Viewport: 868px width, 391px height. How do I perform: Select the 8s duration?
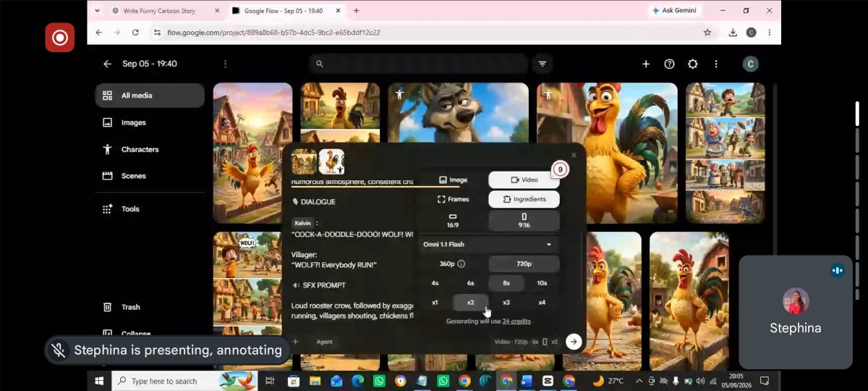click(506, 283)
